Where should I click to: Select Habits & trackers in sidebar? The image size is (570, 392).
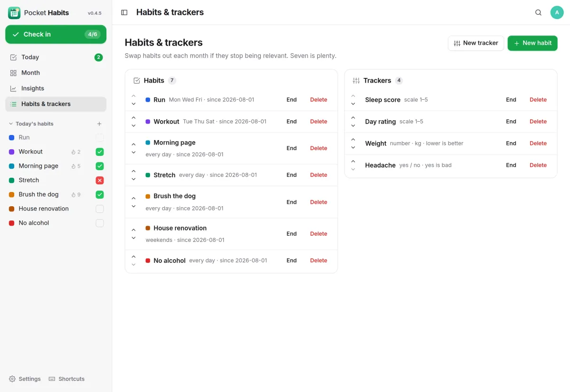click(56, 104)
